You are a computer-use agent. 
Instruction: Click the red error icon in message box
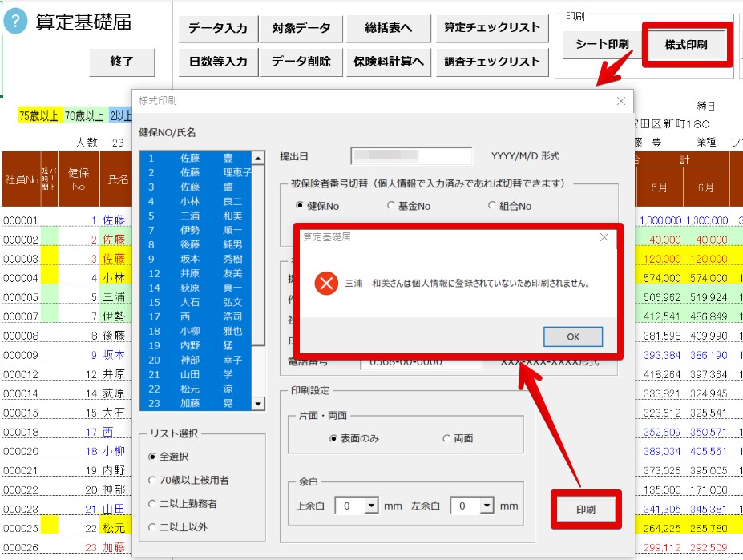pyautogui.click(x=326, y=284)
